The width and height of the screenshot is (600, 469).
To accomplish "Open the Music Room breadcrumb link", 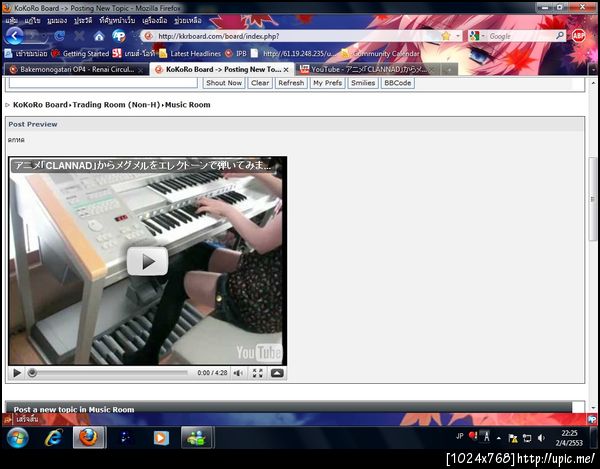I will 188,105.
